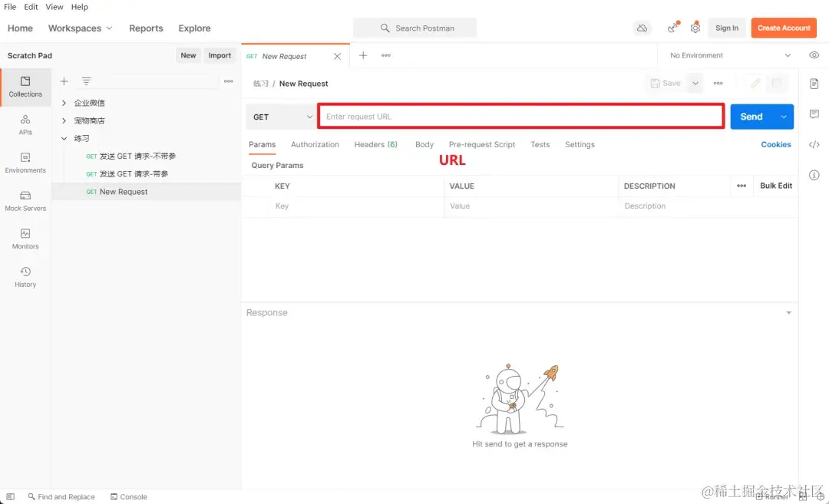Click the query param Value field
This screenshot has height=504, width=829.
tap(531, 206)
